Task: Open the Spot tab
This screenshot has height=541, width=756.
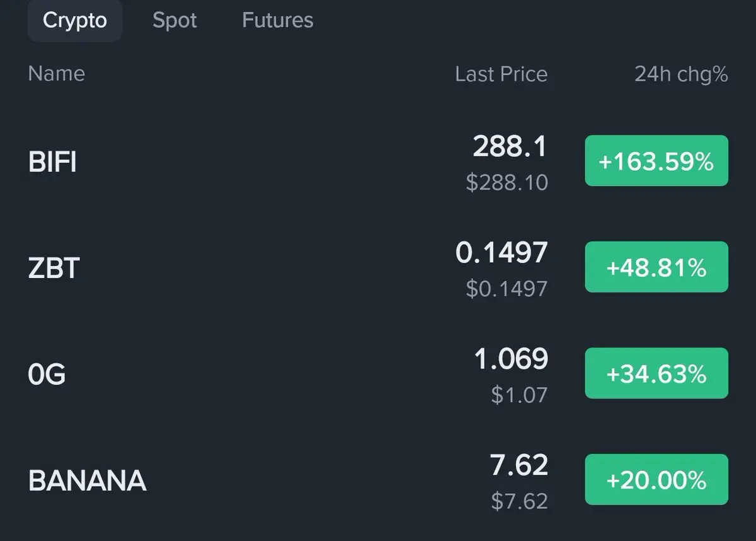Action: [175, 20]
